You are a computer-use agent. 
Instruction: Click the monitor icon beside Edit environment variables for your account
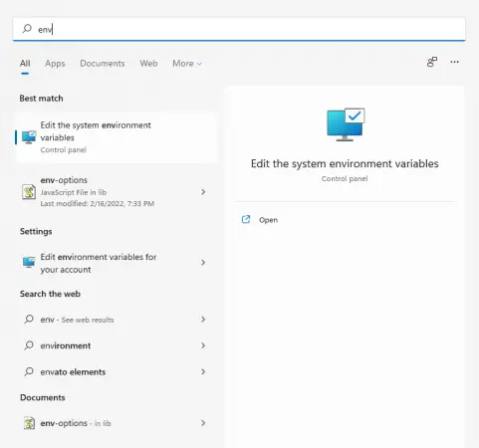coord(29,263)
